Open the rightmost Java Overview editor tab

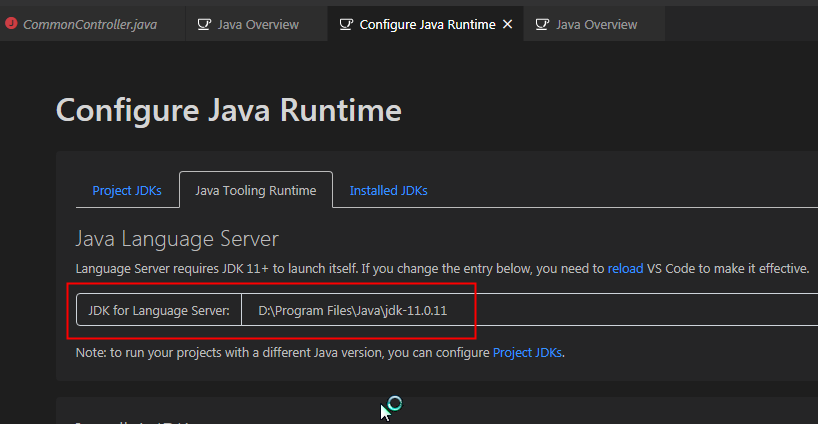[x=596, y=24]
